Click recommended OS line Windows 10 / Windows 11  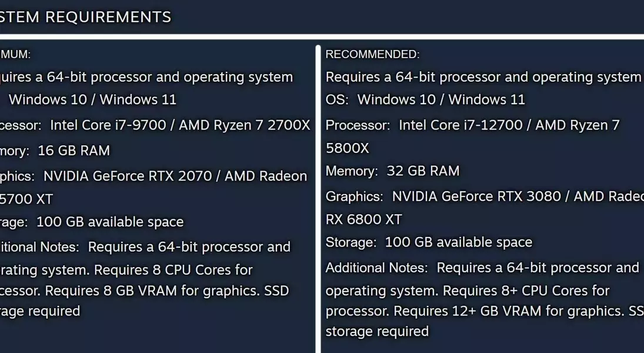coord(425,99)
